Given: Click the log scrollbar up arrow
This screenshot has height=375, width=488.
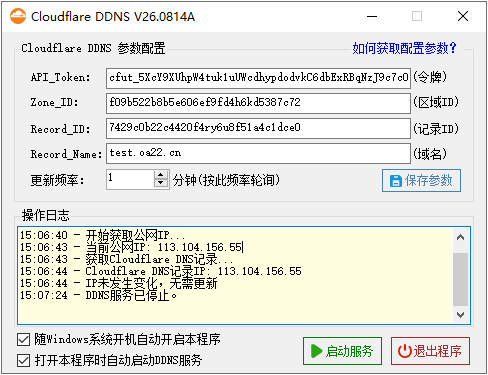Looking at the screenshot, I should (x=461, y=237).
